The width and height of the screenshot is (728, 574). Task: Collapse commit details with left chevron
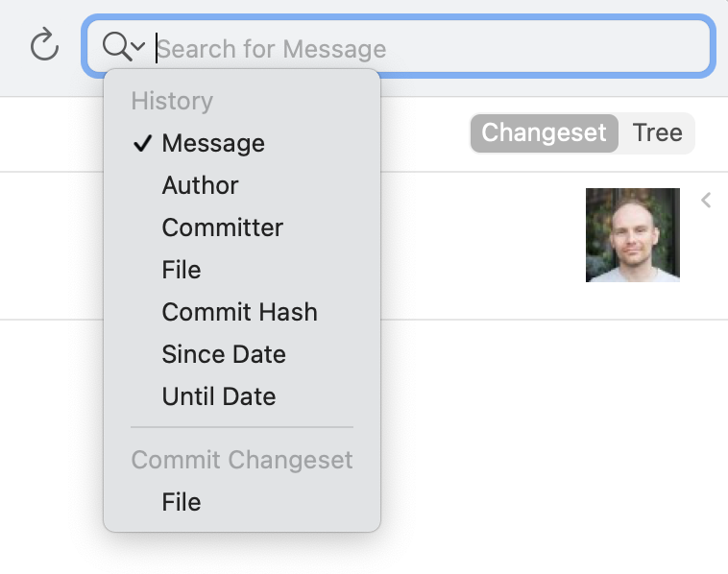coord(706,201)
